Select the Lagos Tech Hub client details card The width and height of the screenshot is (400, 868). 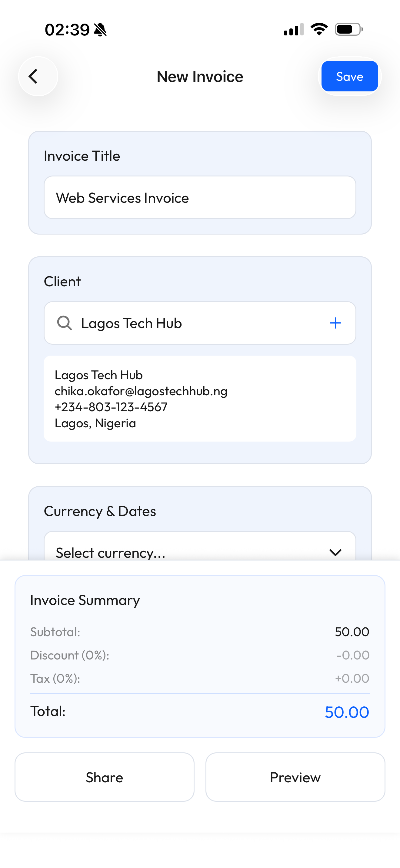(x=200, y=399)
